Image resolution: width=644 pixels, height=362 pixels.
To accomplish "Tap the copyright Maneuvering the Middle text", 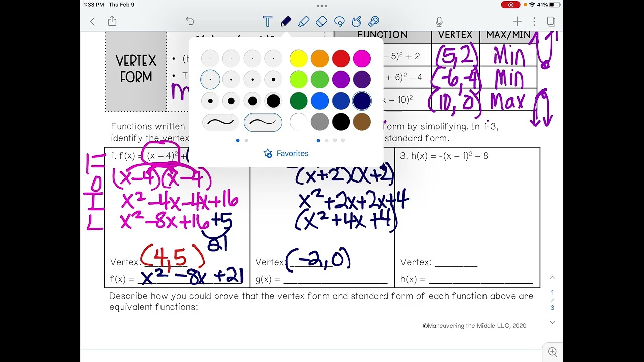I will (474, 326).
